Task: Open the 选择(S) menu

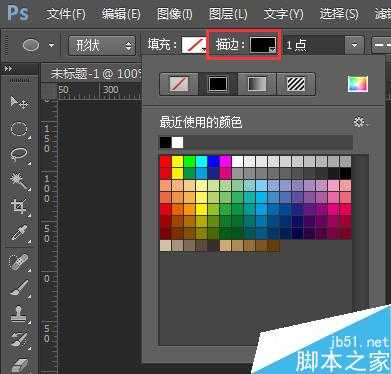Action: click(x=339, y=14)
